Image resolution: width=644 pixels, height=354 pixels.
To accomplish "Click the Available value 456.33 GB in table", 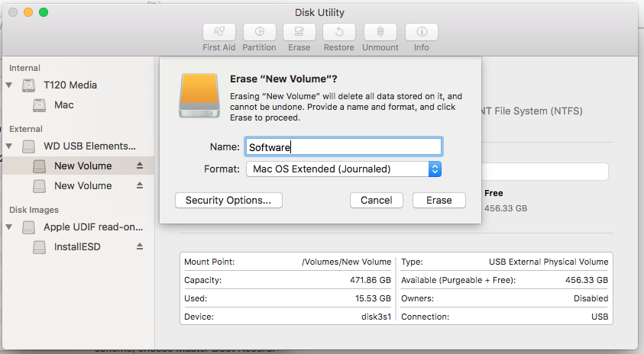I will click(x=587, y=280).
